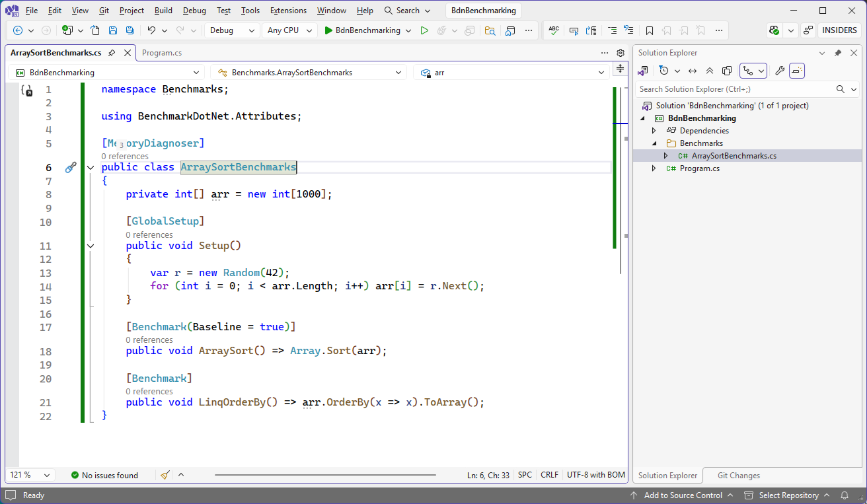Sync Solution Explorer with active document

tap(692, 71)
